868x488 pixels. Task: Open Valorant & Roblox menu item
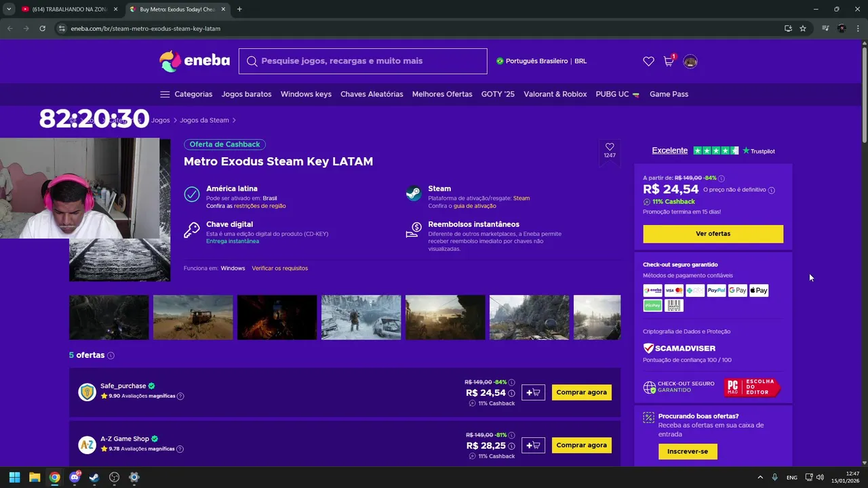coord(555,94)
